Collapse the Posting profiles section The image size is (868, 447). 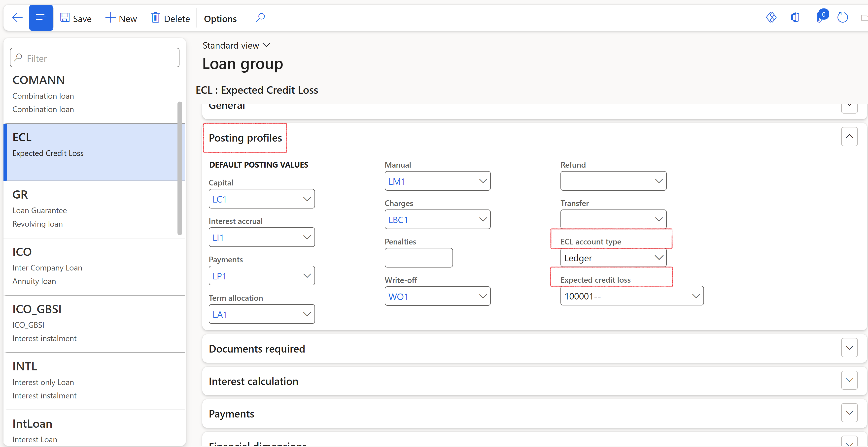[849, 137]
